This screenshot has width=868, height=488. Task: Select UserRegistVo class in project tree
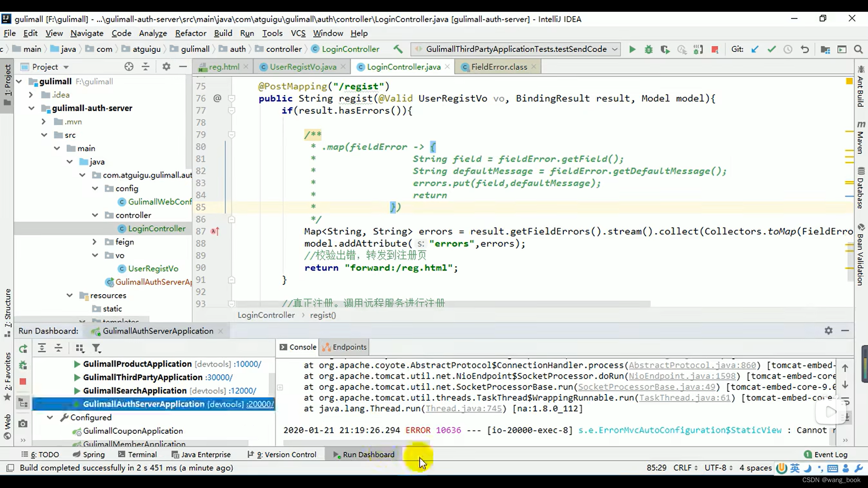click(x=153, y=268)
